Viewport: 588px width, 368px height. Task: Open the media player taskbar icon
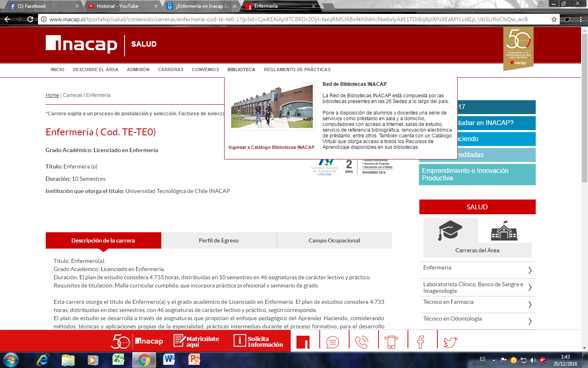(x=93, y=360)
